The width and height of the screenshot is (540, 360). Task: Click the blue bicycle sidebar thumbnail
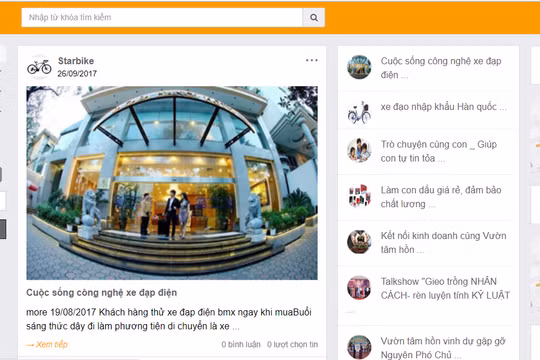coord(359,112)
